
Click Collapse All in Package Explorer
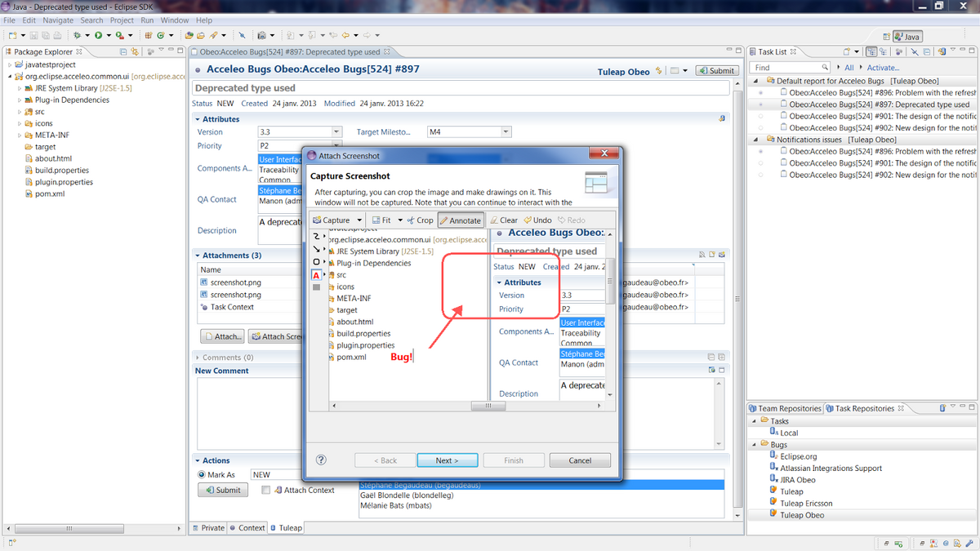click(x=123, y=52)
